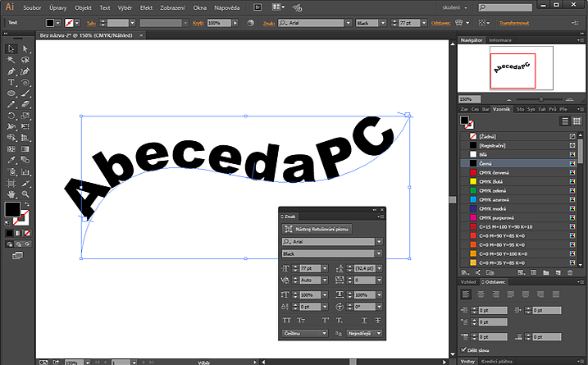Select the Paintbrush tool
The height and width of the screenshot is (365, 588).
25,94
